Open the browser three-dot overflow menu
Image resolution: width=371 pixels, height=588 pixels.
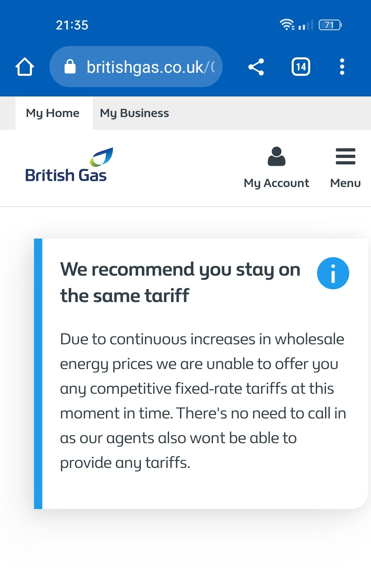point(342,67)
